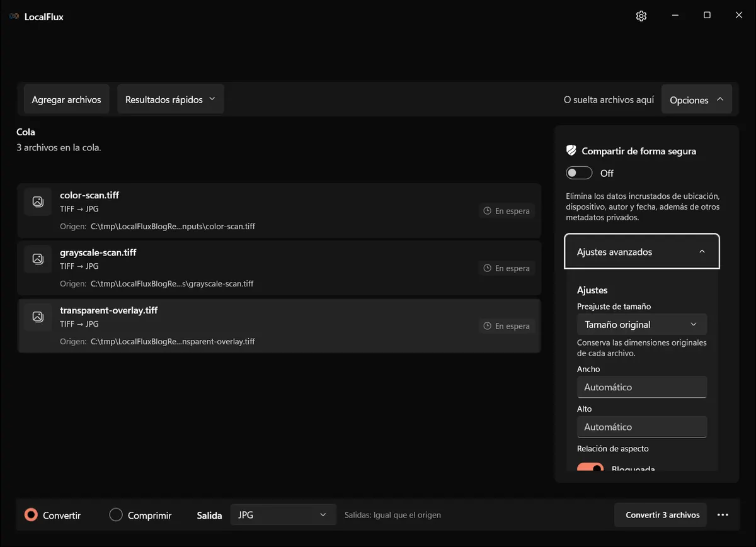This screenshot has height=547, width=756.
Task: Open the Tamaño original size preset dropdown
Action: coord(642,324)
